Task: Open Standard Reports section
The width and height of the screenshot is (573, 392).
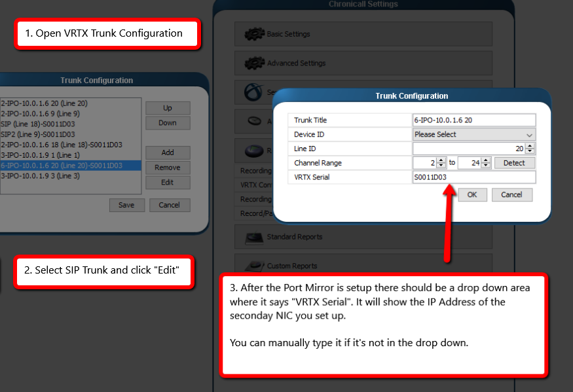Action: click(363, 237)
